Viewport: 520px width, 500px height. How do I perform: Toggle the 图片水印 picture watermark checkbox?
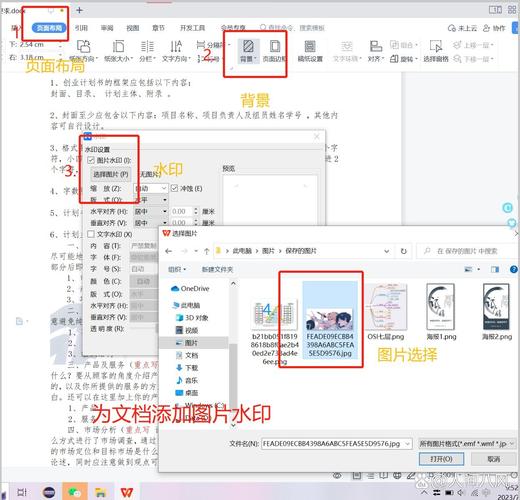[91, 160]
